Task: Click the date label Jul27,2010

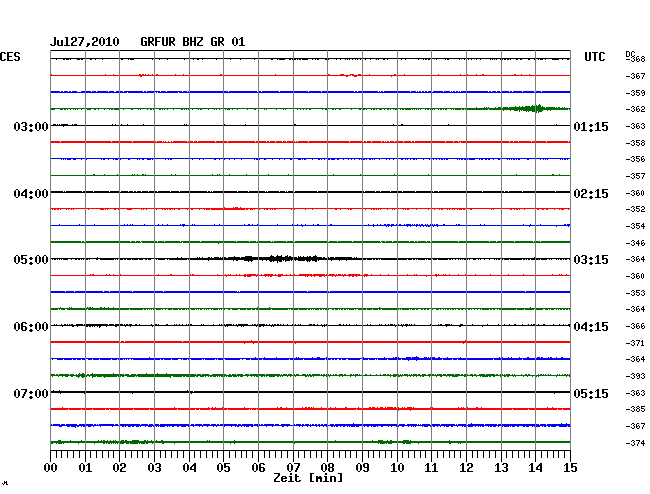Action: (x=85, y=42)
